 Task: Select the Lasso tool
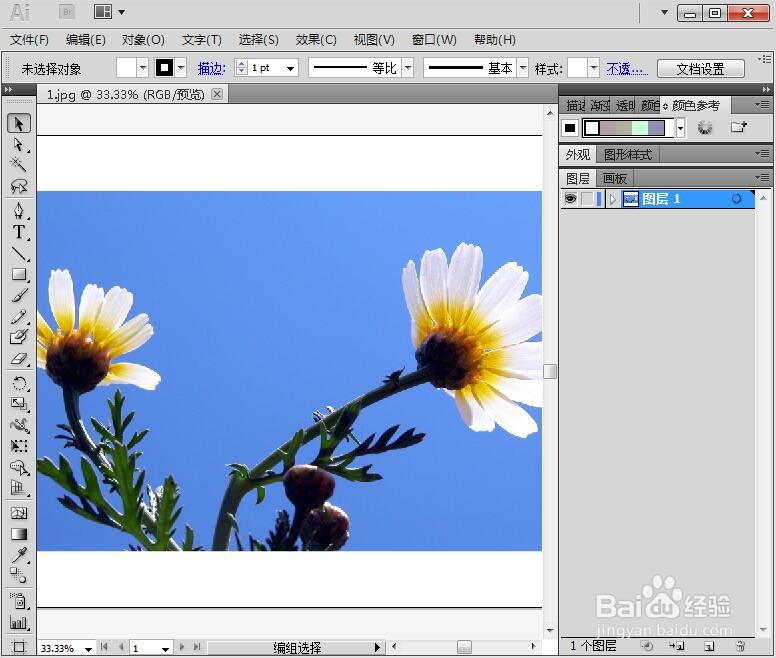coord(19,187)
